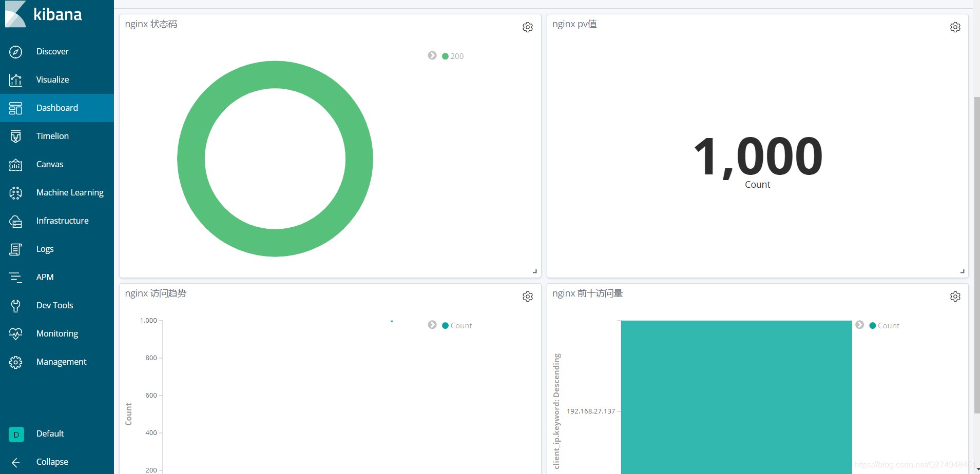Image resolution: width=980 pixels, height=474 pixels.
Task: Click the Count legend label in 前十访问量
Action: tap(889, 326)
